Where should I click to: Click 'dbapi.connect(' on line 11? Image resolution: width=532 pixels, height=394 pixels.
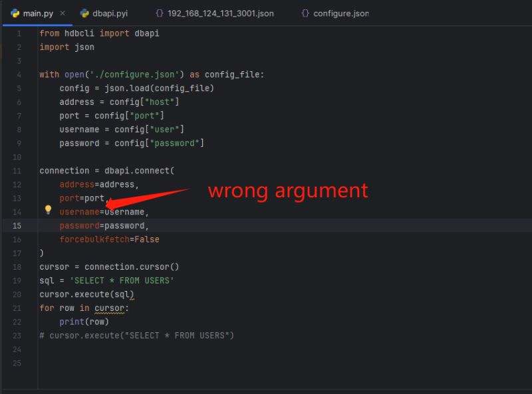point(139,171)
